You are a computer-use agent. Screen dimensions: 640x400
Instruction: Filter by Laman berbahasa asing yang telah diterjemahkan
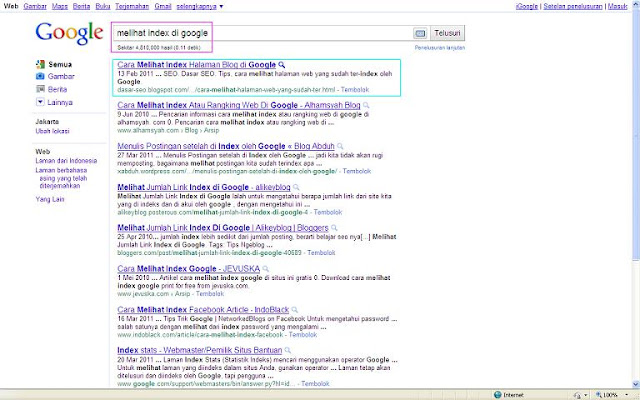pos(61,178)
